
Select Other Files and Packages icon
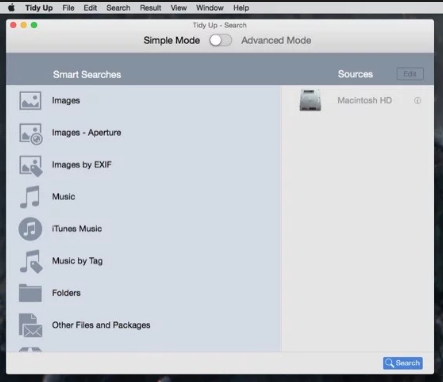[30, 325]
